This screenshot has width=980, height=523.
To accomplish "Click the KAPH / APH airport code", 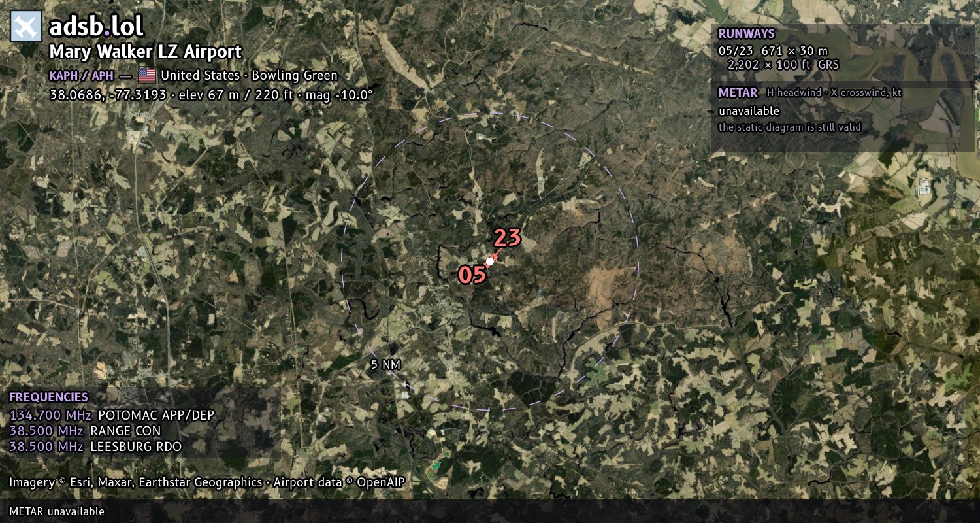I will click(x=82, y=75).
